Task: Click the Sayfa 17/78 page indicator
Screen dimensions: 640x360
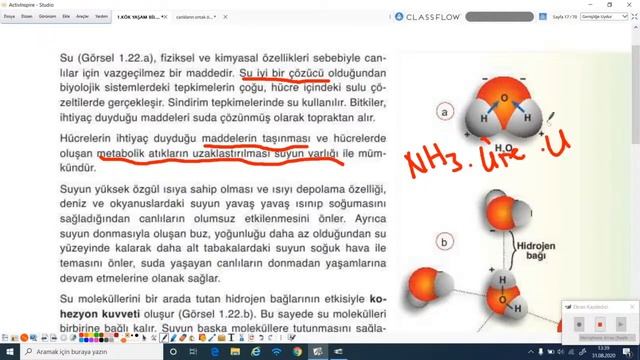Action: point(565,17)
